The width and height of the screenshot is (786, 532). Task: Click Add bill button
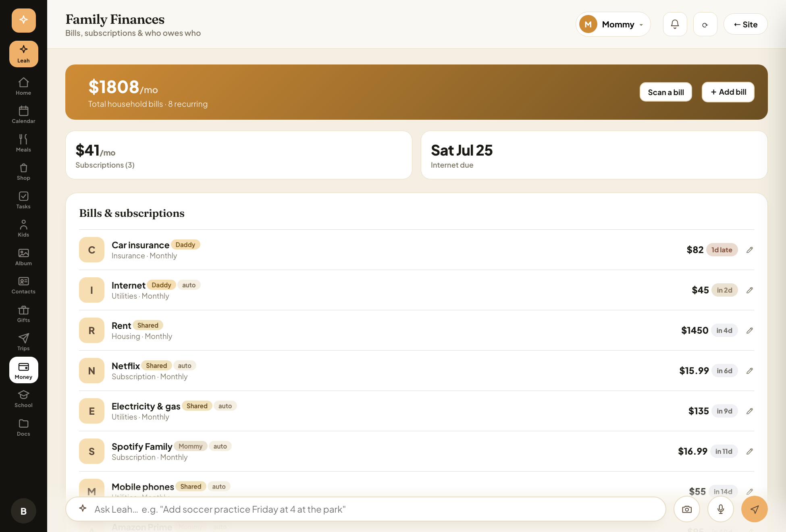(728, 92)
